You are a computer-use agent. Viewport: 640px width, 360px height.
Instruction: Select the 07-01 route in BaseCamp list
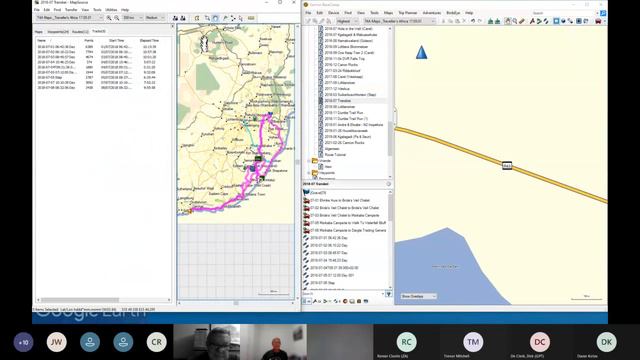[x=340, y=200]
